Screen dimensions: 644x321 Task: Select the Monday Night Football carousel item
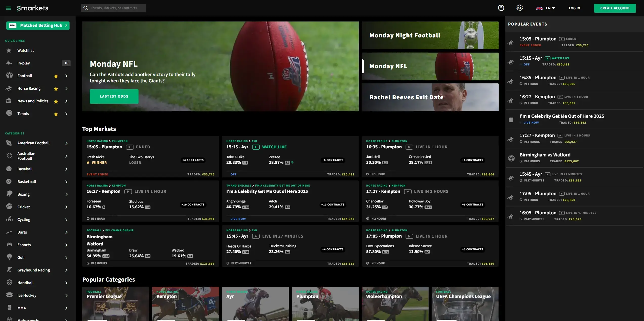coord(430,35)
